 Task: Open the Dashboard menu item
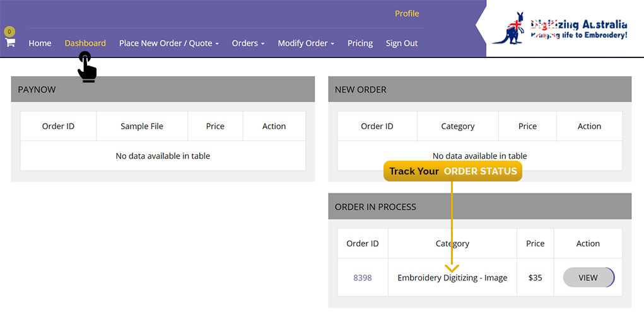coord(85,43)
